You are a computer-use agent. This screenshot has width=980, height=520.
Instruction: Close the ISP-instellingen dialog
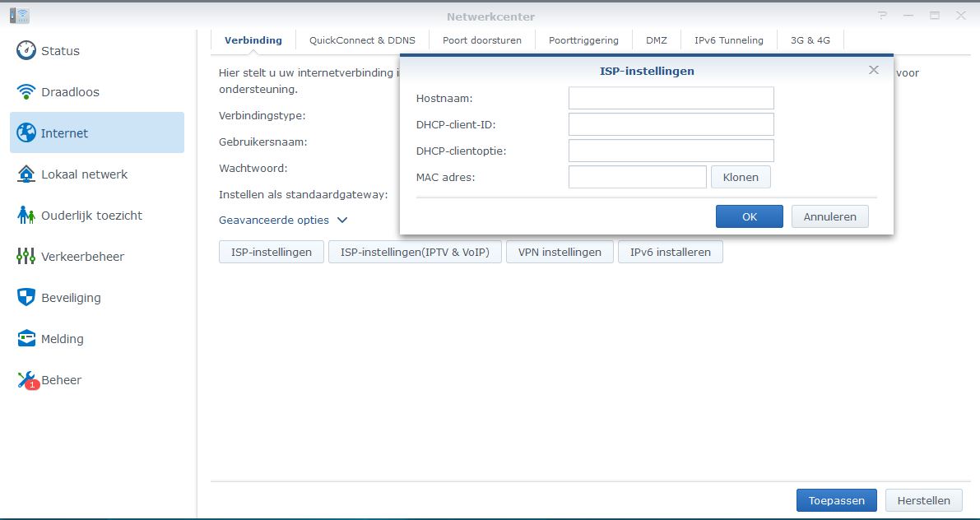coord(874,71)
